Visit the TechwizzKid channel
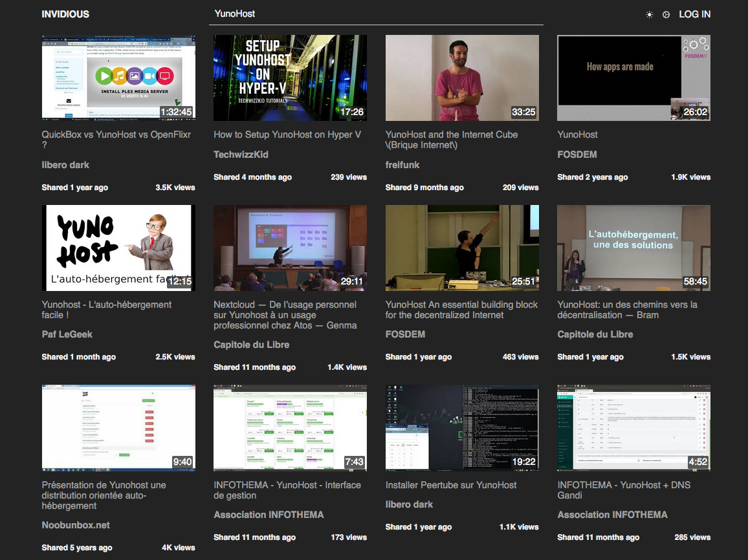This screenshot has width=748, height=560. 241,155
